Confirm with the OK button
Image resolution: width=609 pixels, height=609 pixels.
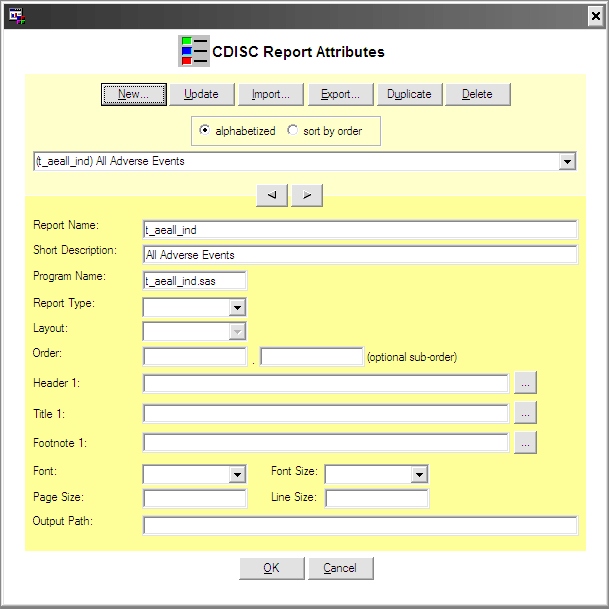tap(272, 568)
